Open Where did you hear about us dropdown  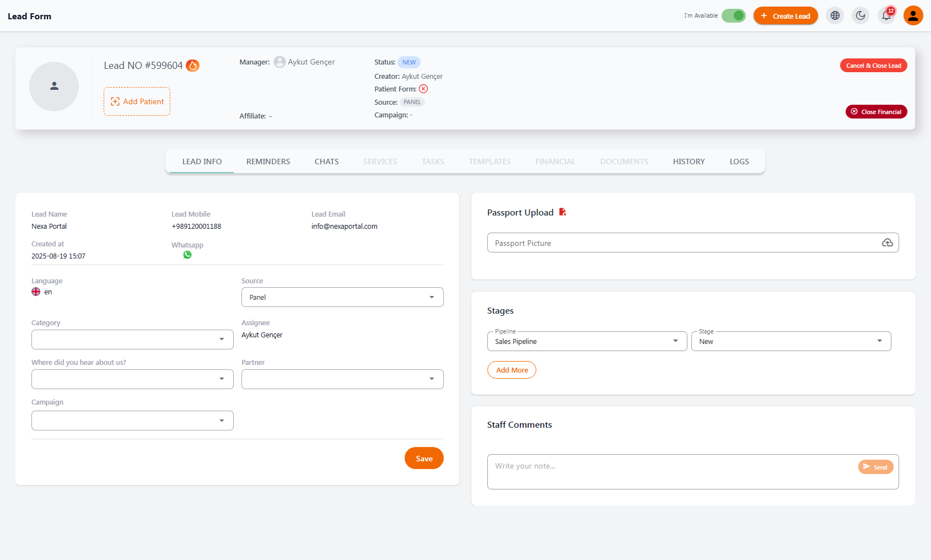[x=132, y=379]
